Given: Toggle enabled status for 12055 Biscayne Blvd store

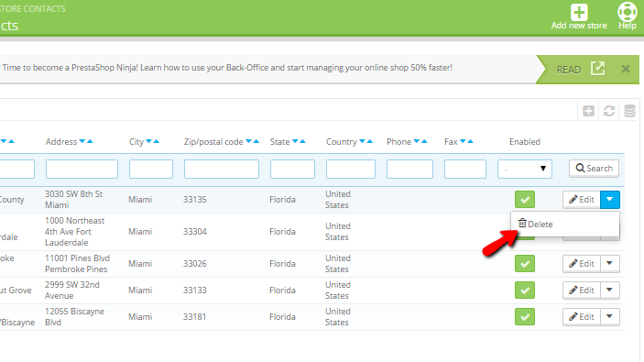Looking at the screenshot, I should pos(525,317).
